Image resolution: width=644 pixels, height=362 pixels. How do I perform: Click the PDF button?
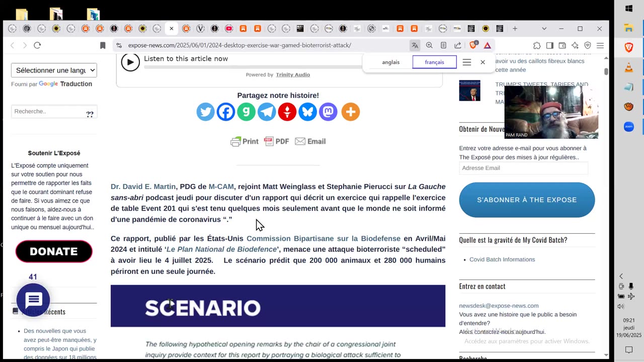coord(277,141)
